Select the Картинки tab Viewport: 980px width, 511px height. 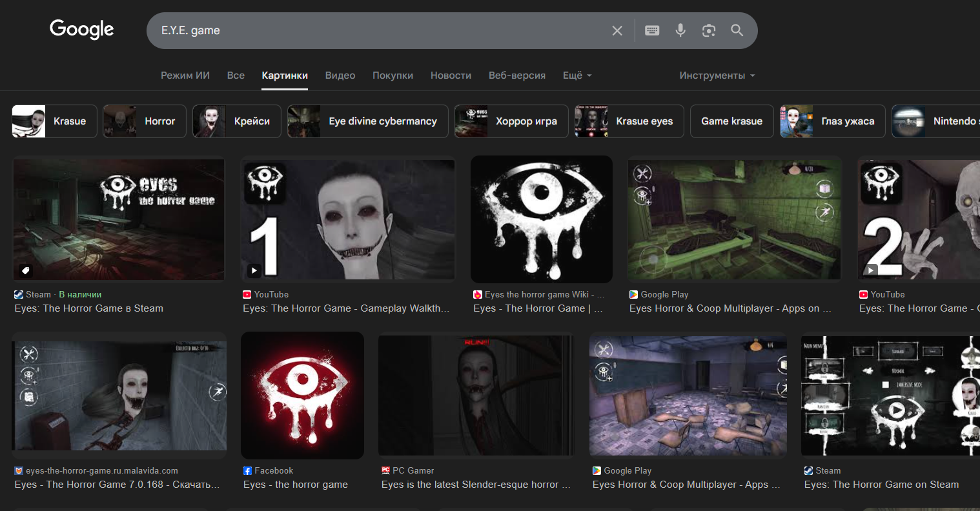pos(285,75)
